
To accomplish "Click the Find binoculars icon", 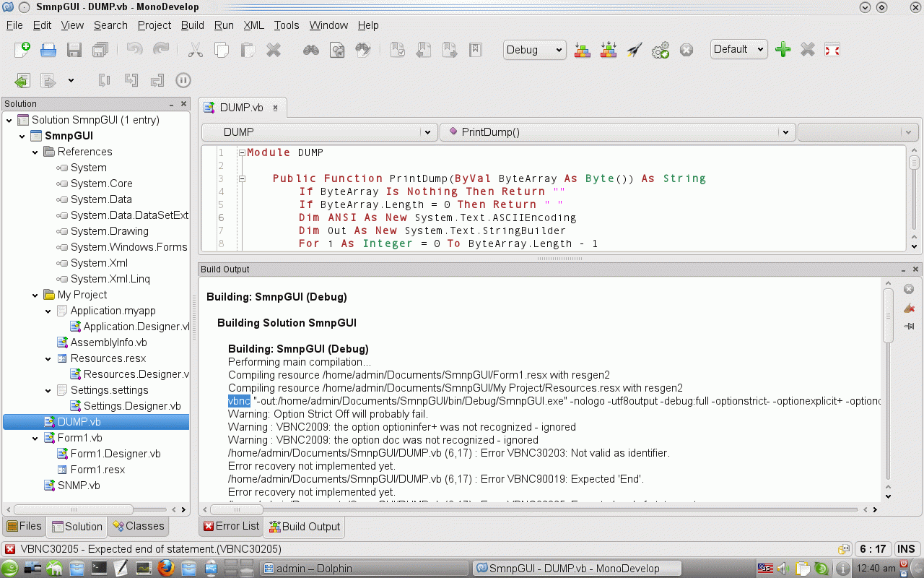I will pyautogui.click(x=310, y=49).
